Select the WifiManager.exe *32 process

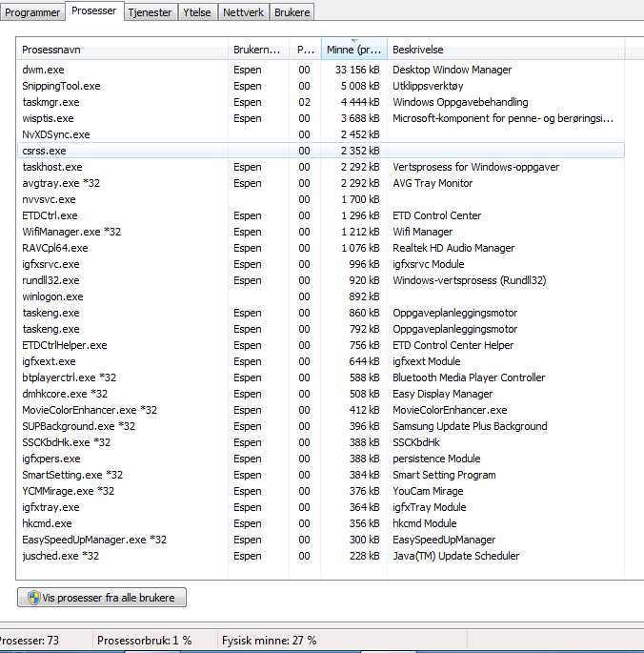(x=71, y=232)
